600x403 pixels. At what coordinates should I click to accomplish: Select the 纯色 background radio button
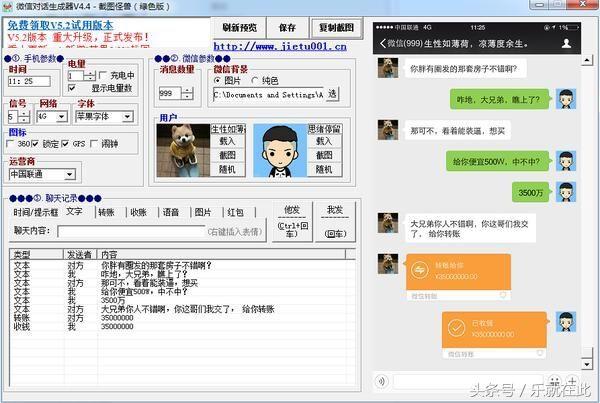255,81
